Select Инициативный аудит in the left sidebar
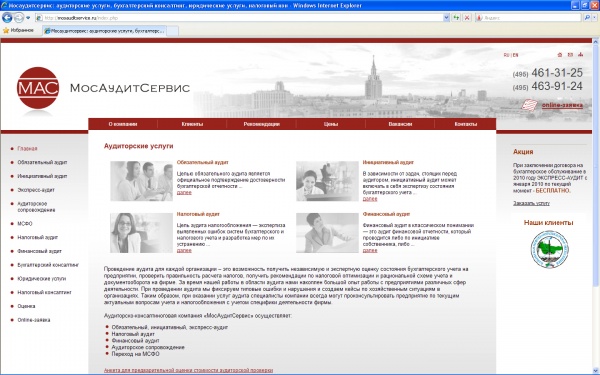Viewport: 600px width, 375px height. [x=42, y=176]
